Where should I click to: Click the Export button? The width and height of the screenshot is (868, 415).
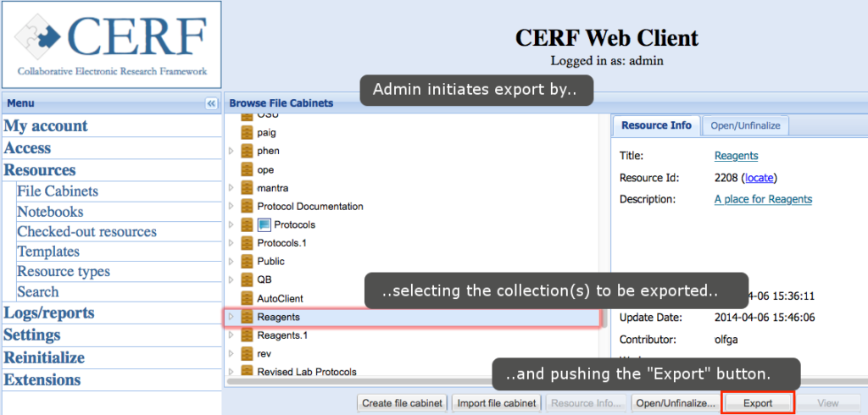(758, 403)
